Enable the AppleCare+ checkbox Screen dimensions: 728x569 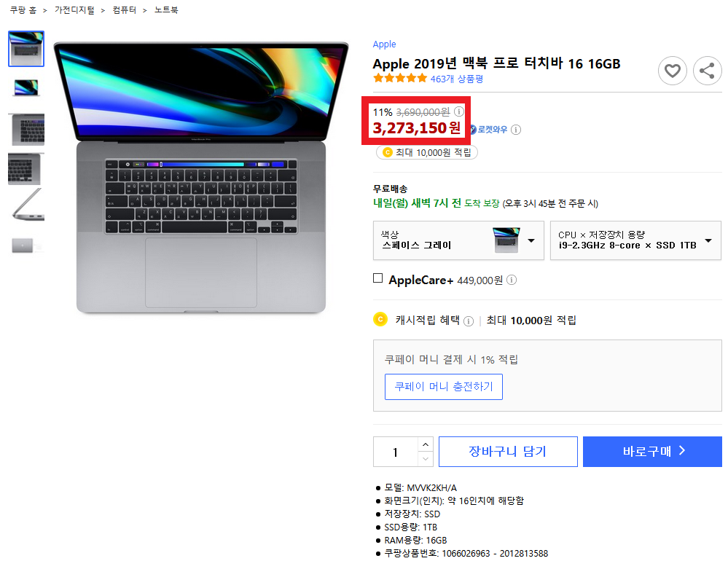pyautogui.click(x=378, y=278)
